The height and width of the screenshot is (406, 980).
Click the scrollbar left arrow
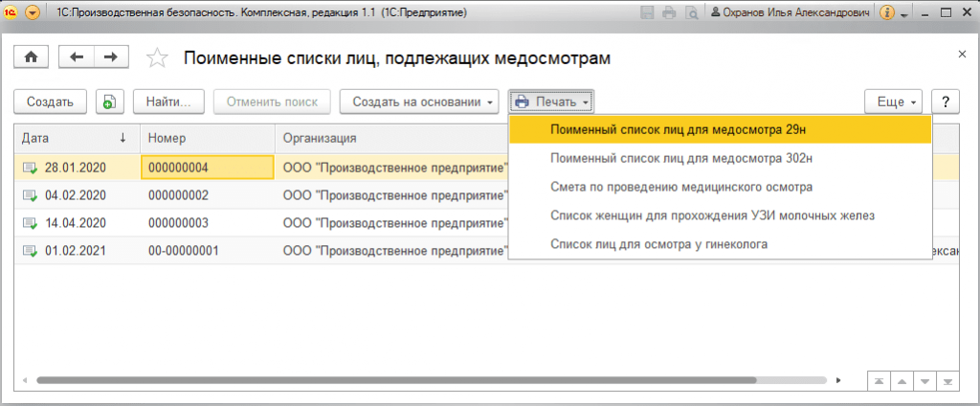point(25,380)
